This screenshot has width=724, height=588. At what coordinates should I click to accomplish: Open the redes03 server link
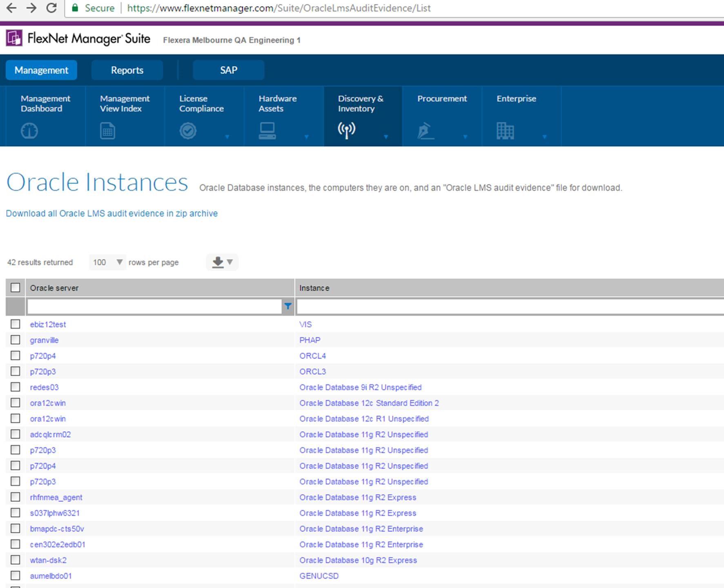coord(44,387)
